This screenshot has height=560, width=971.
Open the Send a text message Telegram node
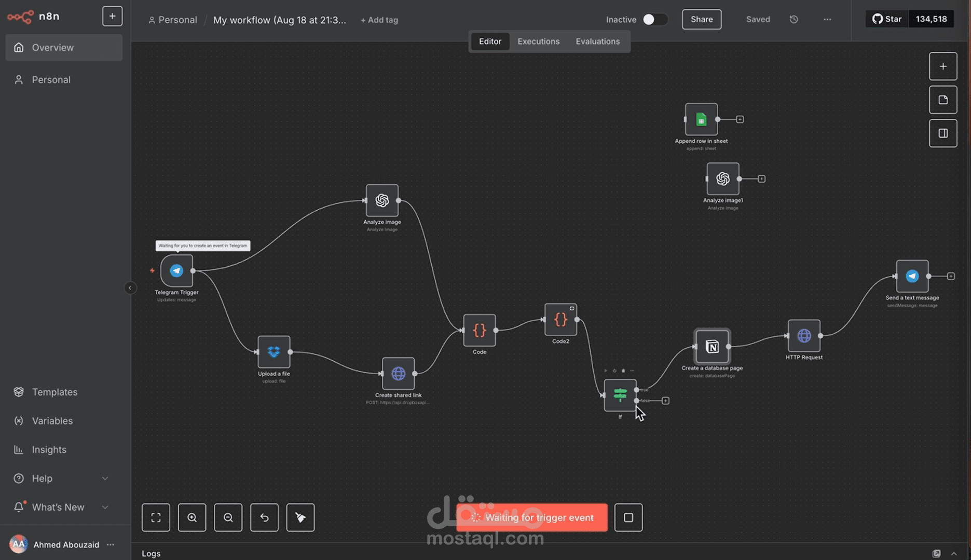tap(912, 276)
